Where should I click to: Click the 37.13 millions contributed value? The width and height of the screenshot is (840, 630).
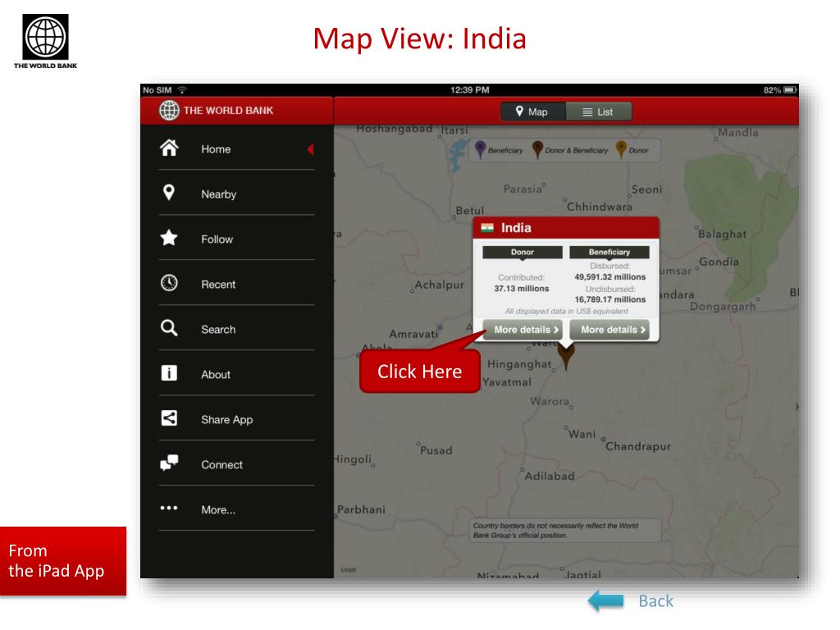click(x=521, y=288)
